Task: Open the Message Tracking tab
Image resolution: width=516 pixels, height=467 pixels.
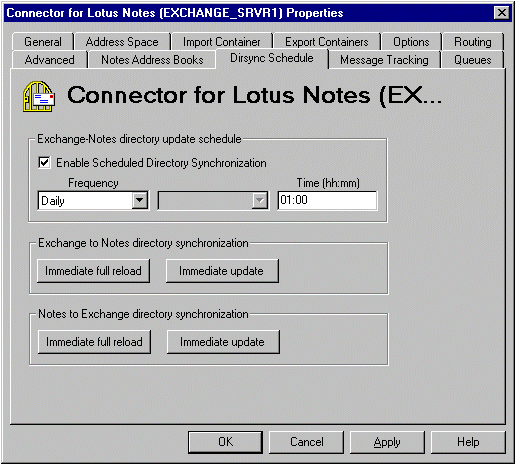Action: [x=384, y=60]
